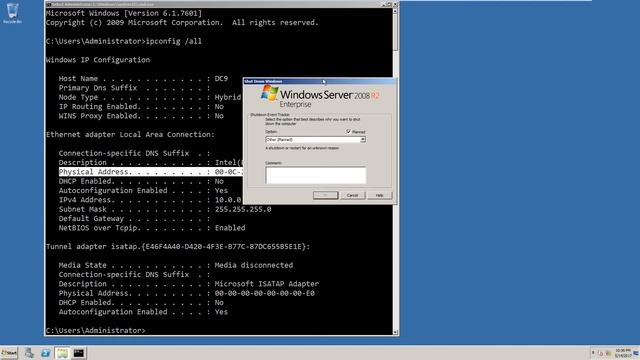Click the Media disconnected state line

tap(176, 265)
